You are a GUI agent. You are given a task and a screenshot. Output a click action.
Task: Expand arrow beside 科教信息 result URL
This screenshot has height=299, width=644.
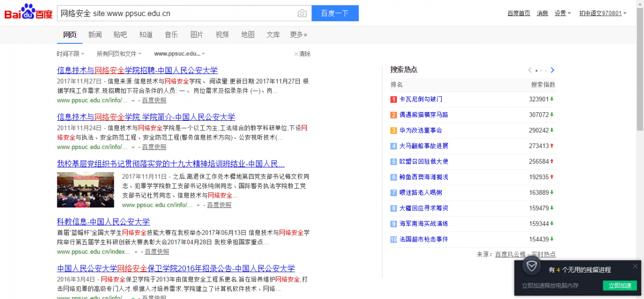click(136, 252)
